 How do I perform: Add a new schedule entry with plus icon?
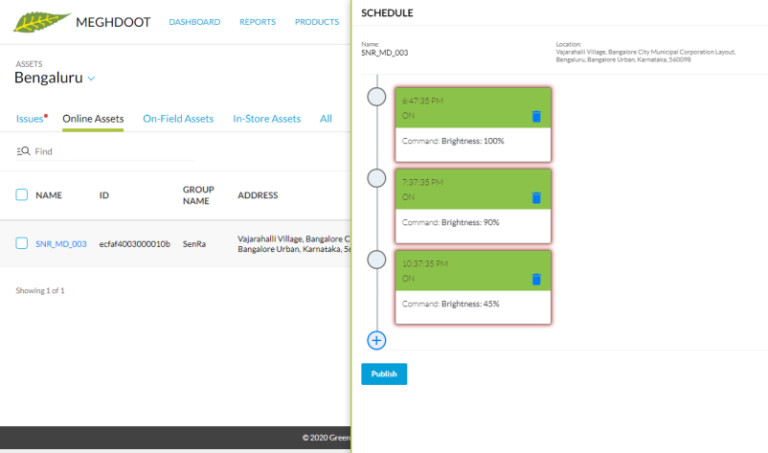pyautogui.click(x=377, y=340)
